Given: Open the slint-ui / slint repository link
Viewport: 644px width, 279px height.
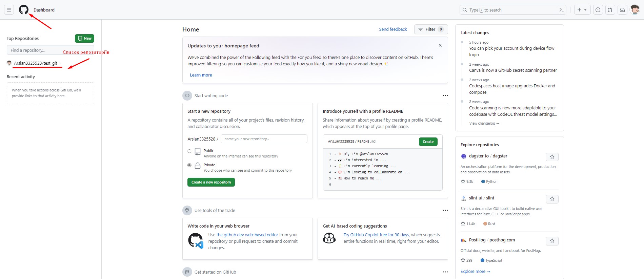Looking at the screenshot, I should coord(482,198).
